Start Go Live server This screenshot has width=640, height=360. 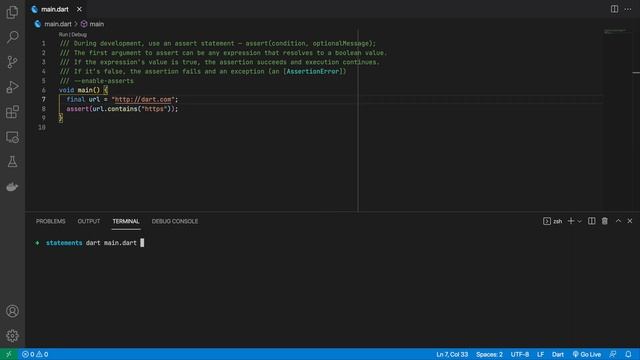coord(587,354)
